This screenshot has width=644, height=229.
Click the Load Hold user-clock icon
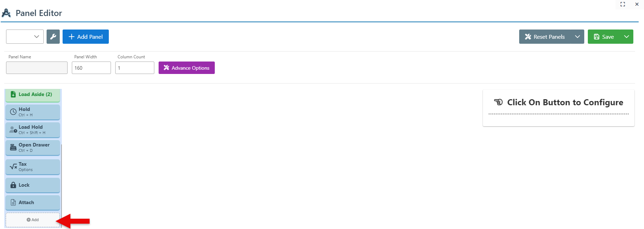coord(13,129)
